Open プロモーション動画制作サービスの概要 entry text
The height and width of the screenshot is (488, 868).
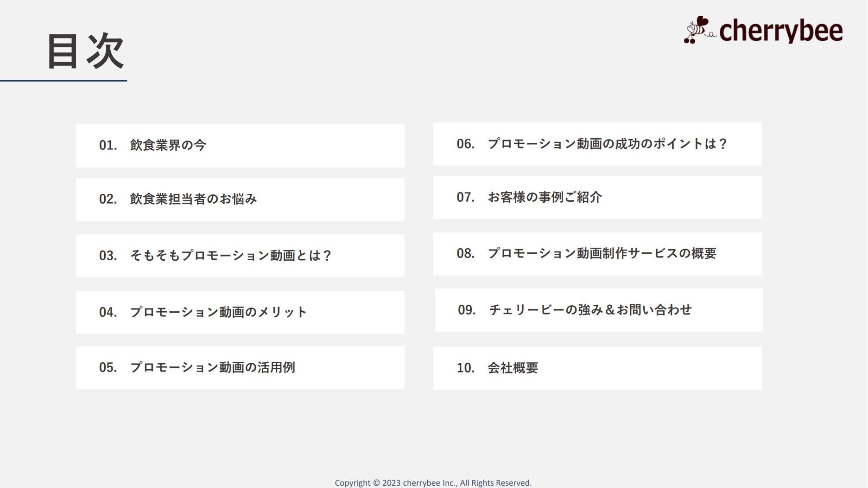tap(602, 253)
